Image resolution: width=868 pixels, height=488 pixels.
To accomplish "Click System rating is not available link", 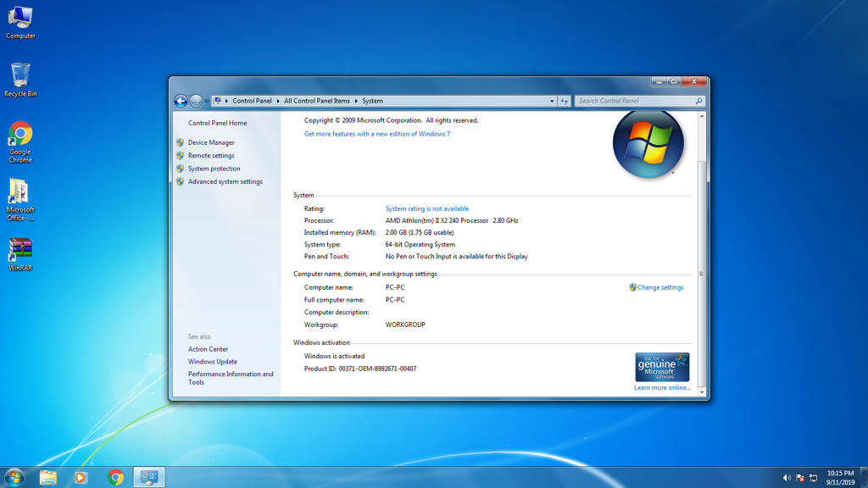I will tap(427, 208).
